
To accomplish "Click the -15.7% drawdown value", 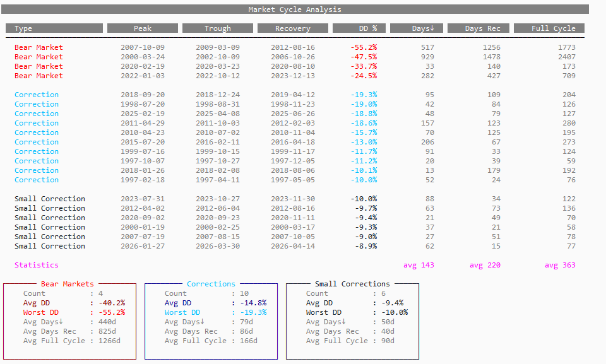I will (364, 132).
